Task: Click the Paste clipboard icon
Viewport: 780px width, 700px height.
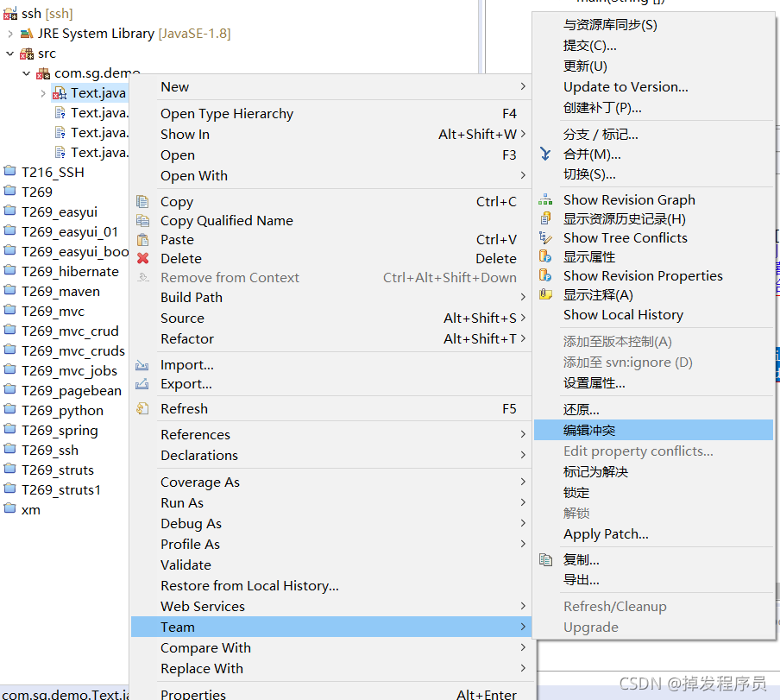Action: click(x=142, y=240)
